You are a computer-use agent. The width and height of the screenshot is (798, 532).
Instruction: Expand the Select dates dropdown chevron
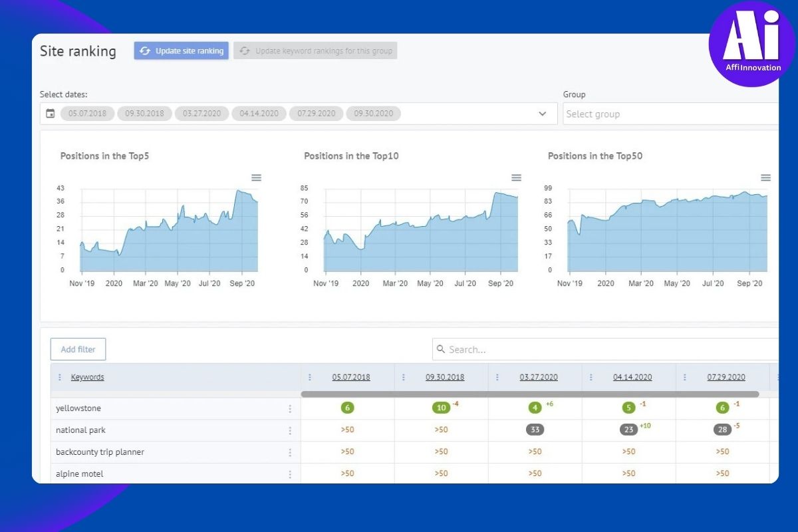[x=542, y=114]
